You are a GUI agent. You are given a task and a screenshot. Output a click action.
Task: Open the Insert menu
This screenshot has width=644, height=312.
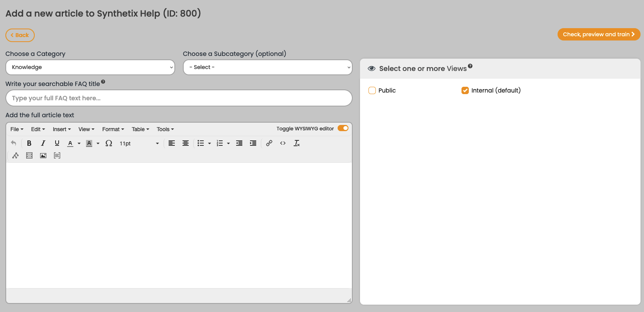(62, 129)
